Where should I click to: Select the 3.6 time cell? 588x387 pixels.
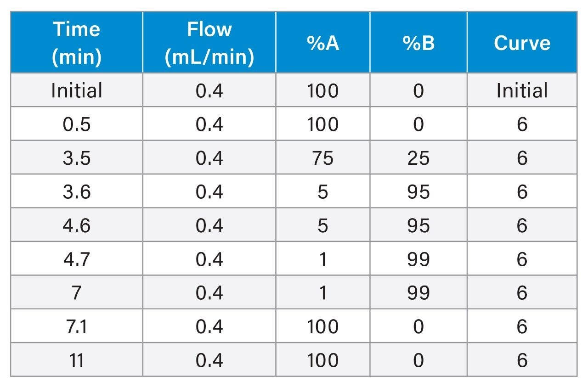pyautogui.click(x=76, y=191)
